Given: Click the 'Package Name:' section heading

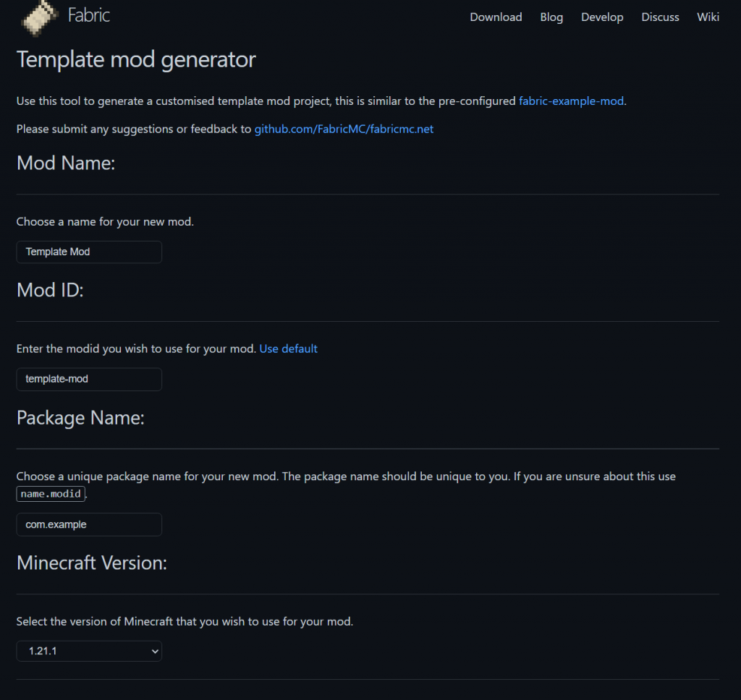Looking at the screenshot, I should (x=80, y=418).
